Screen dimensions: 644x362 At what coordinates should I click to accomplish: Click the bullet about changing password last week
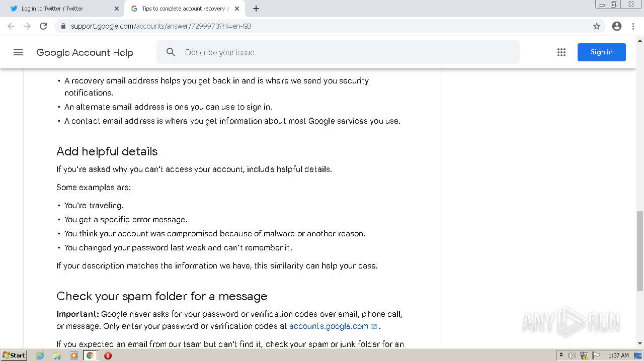(x=178, y=247)
